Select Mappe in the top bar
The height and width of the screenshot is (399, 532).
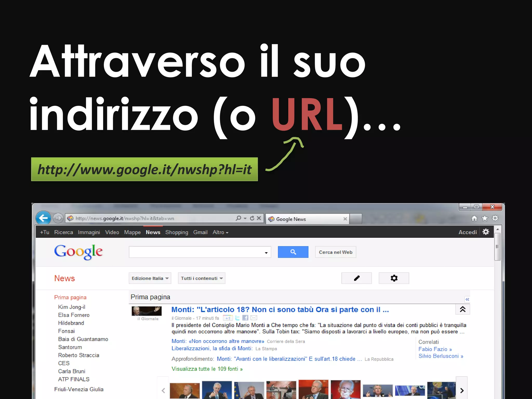[x=132, y=232]
